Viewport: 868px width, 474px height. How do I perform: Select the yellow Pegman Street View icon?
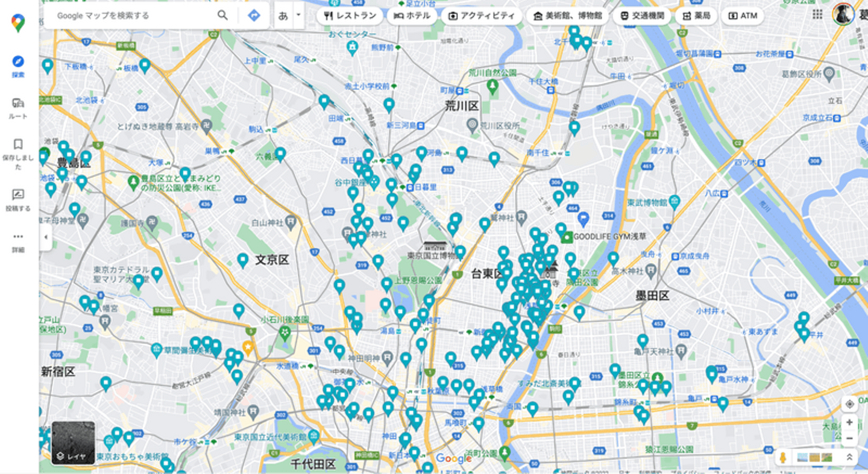(783, 457)
